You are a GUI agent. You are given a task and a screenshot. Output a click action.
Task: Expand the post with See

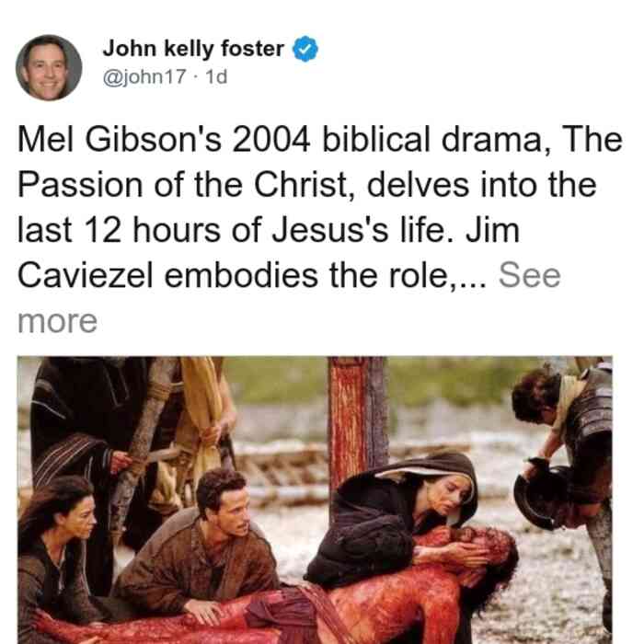pos(529,275)
